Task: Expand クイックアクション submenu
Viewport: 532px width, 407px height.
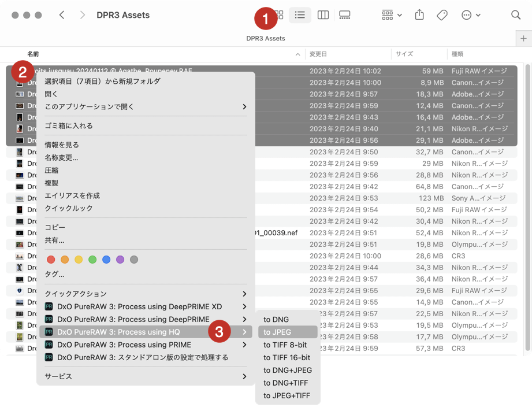Action: click(146, 294)
